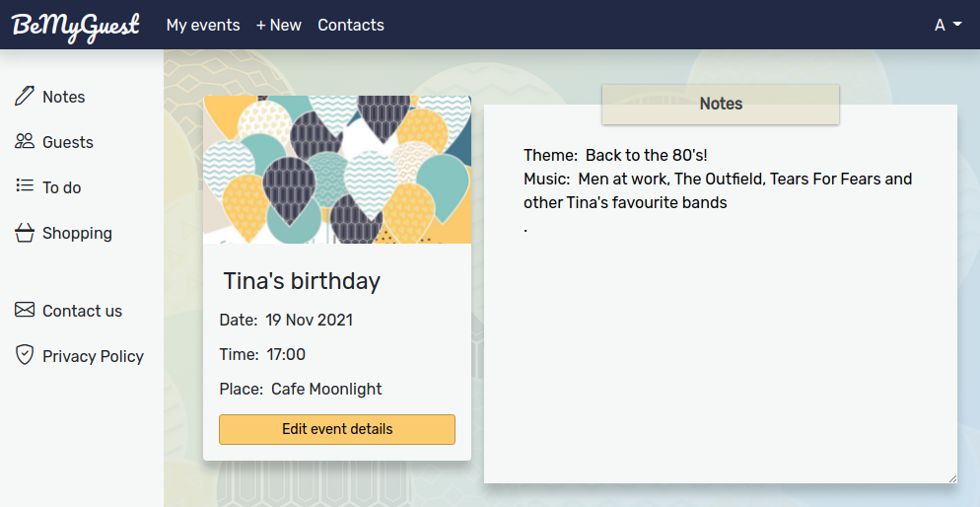
Task: Click the Place: Cafe Moonlight text
Action: tap(301, 389)
